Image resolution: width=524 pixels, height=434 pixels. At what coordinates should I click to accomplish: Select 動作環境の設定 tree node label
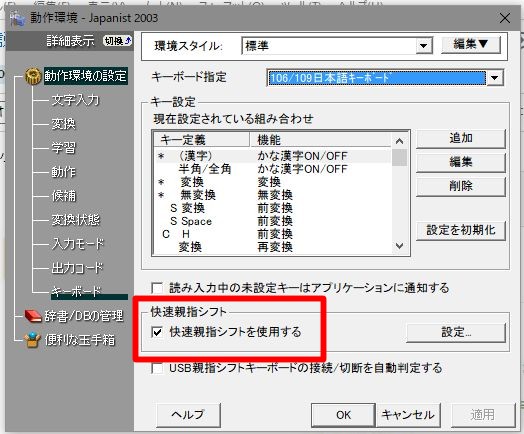point(86,76)
